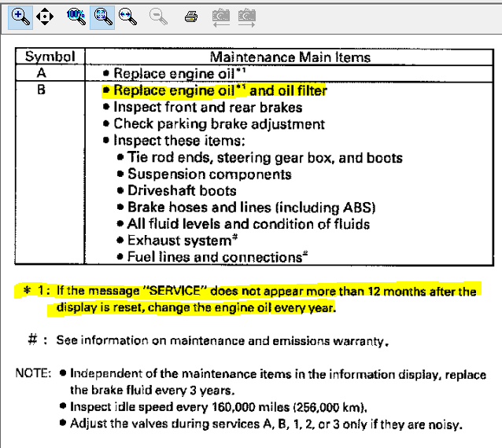Click 'Tie rod ends, steering gear box' line
The height and width of the screenshot is (448, 502).
(x=260, y=158)
